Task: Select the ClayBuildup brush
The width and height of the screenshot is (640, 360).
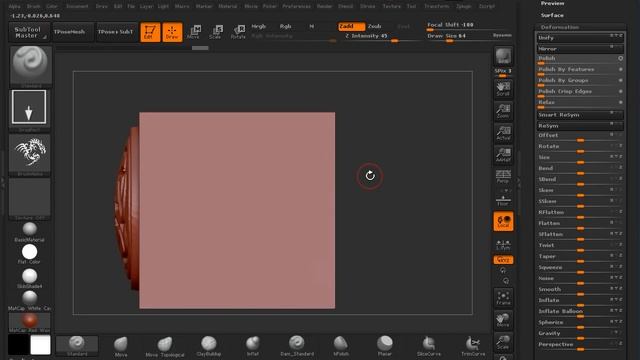Action: (x=209, y=346)
